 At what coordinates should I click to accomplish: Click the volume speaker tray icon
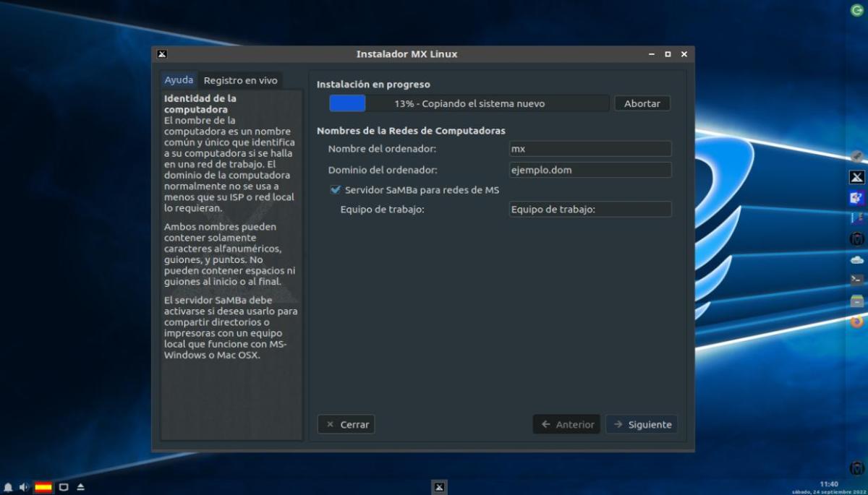point(24,487)
